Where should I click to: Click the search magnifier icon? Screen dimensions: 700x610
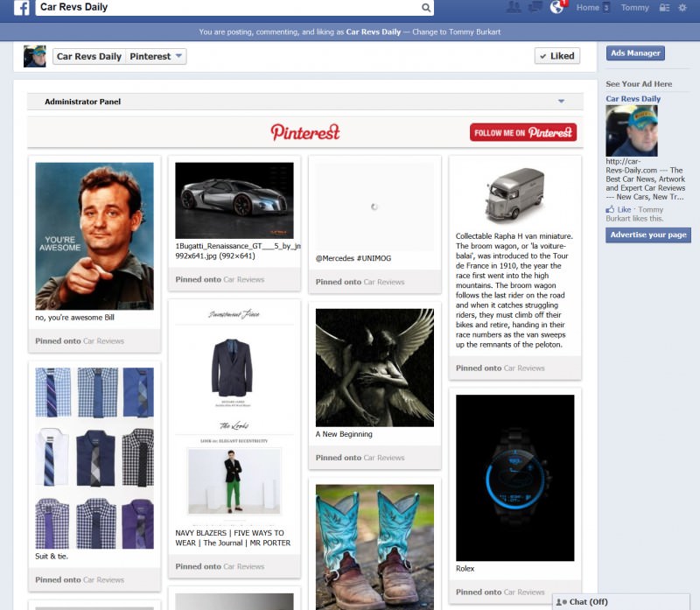426,8
